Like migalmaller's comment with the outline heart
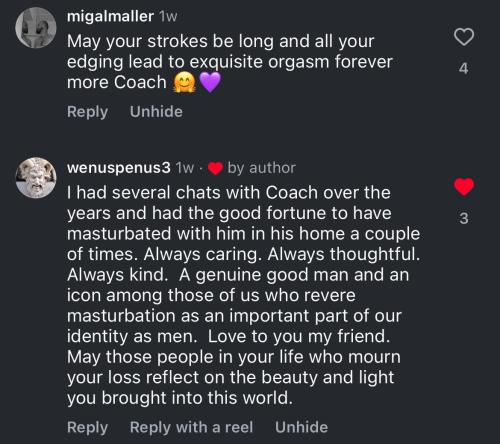 pos(464,37)
